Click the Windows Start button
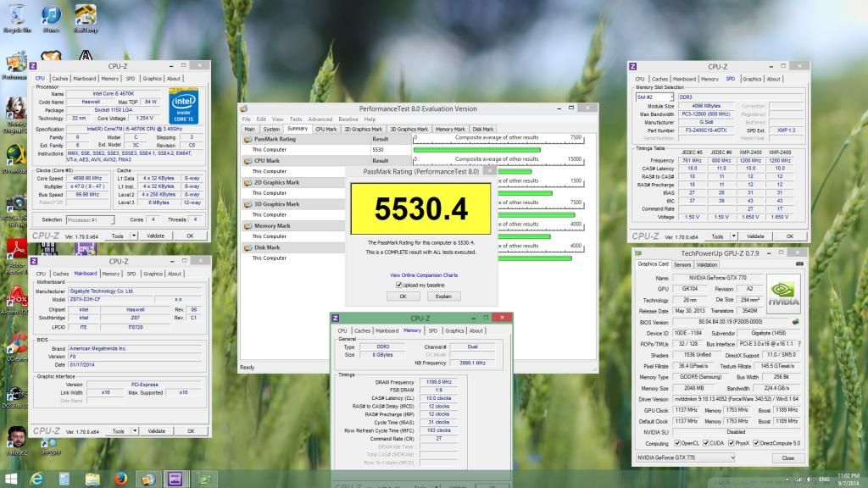 tap(10, 479)
